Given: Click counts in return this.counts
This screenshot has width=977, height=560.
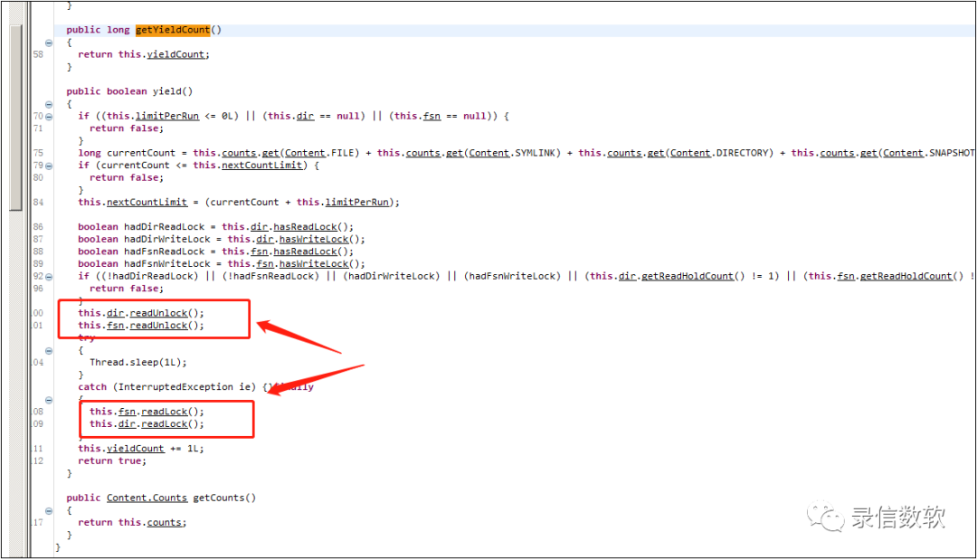Looking at the screenshot, I should [164, 523].
